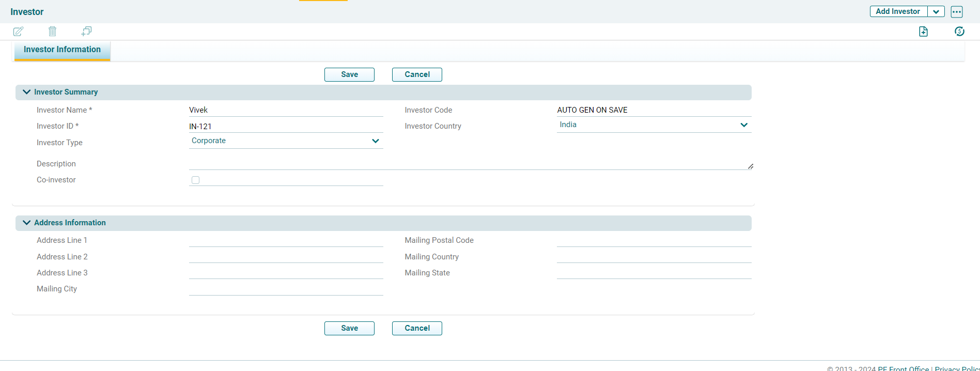Click the clone record icon
The image size is (980, 371).
tap(86, 32)
